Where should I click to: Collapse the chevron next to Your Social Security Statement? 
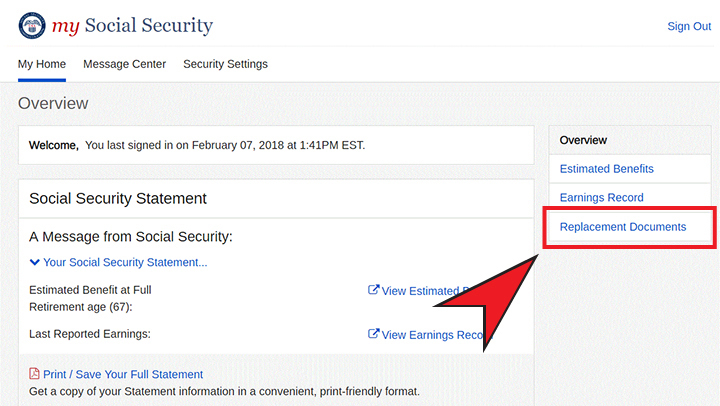coord(35,262)
